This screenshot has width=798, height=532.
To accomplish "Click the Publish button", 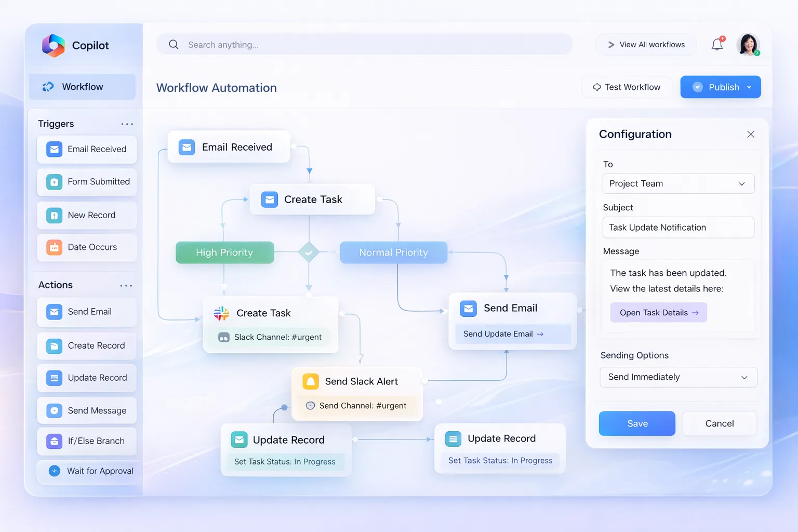I will pyautogui.click(x=721, y=87).
